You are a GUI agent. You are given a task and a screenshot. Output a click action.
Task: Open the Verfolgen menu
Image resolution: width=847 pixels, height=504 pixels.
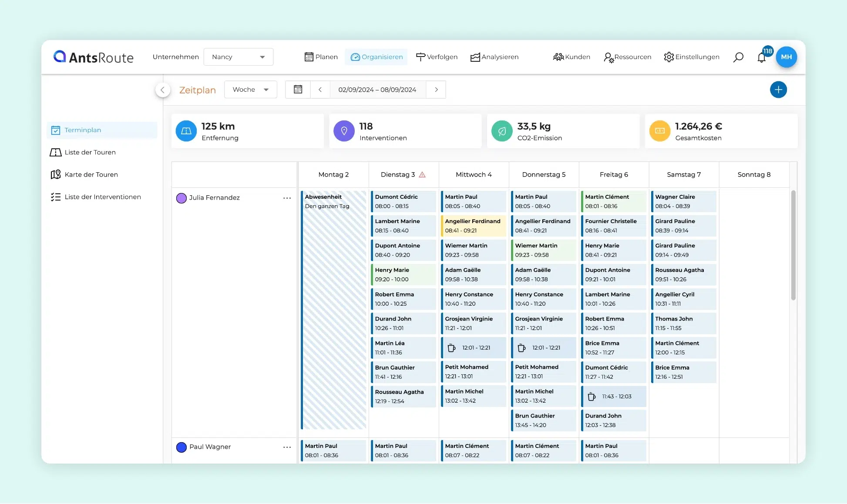[x=437, y=57]
